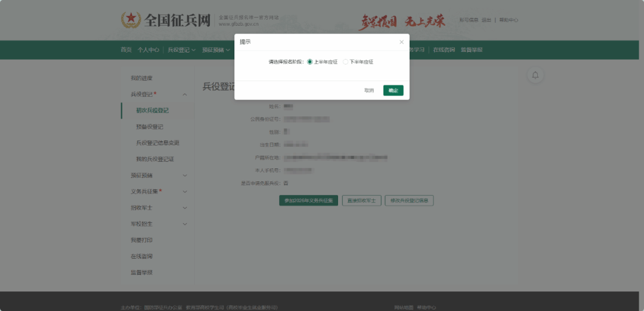This screenshot has width=644, height=311.
Task: Collapse the 兵役登记 sidebar section
Action: click(x=185, y=94)
